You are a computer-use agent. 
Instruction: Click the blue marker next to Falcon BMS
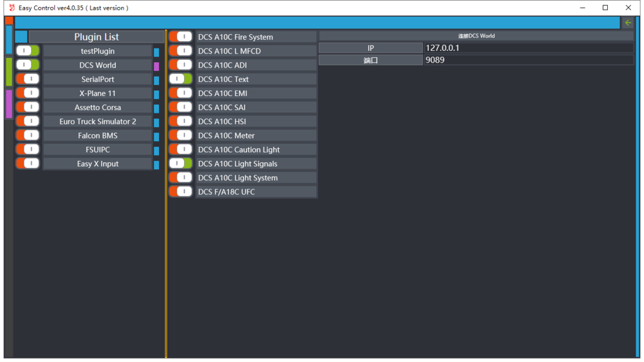pyautogui.click(x=156, y=137)
